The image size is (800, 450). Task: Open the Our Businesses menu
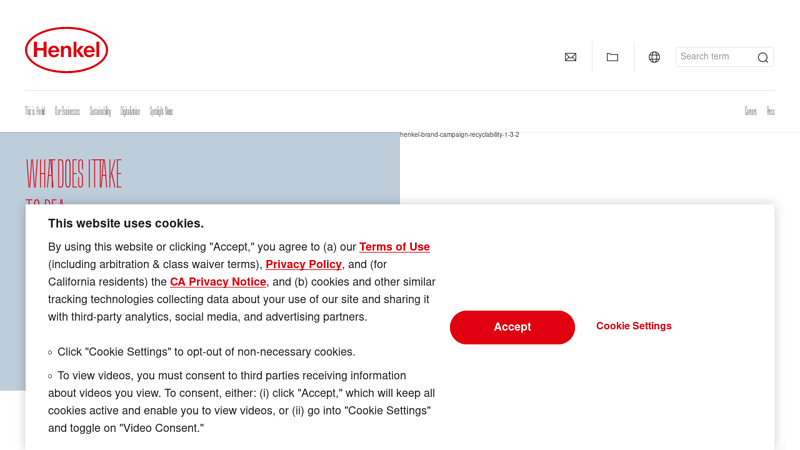point(67,111)
